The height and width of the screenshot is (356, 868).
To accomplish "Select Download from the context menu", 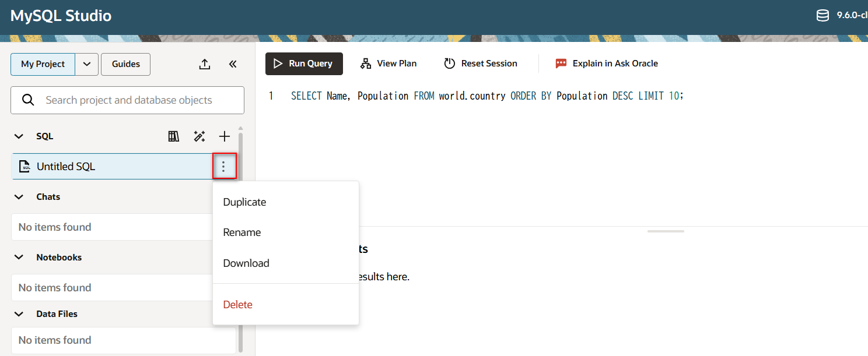I will 246,263.
